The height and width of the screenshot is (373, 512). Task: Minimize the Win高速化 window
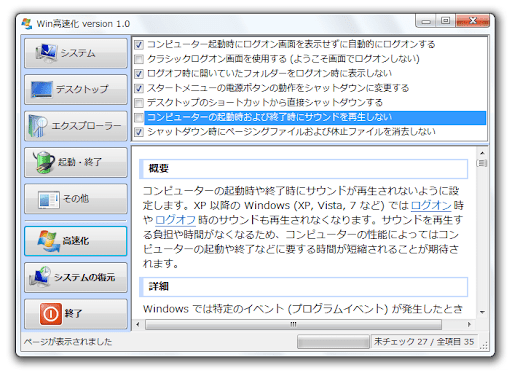pos(425,21)
